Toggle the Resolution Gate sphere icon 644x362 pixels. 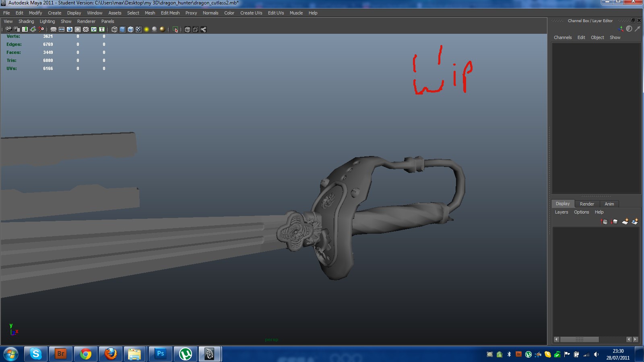pyautogui.click(x=69, y=29)
